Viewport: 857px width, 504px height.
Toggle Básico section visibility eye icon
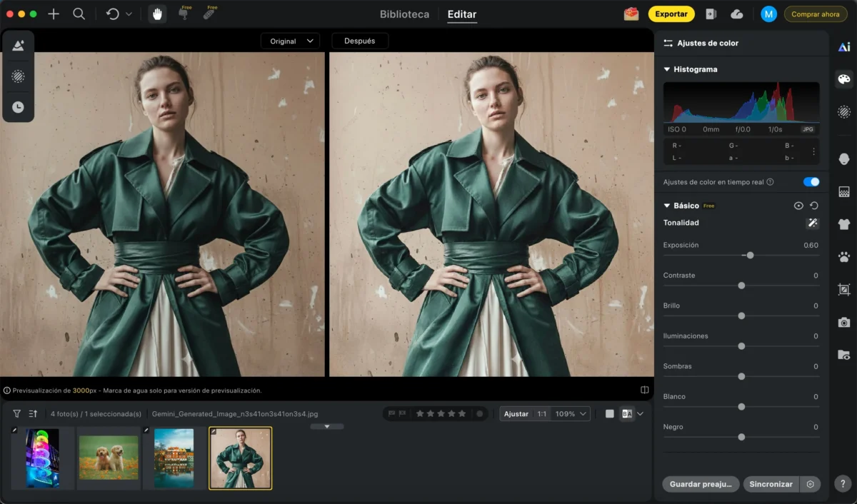[798, 206]
